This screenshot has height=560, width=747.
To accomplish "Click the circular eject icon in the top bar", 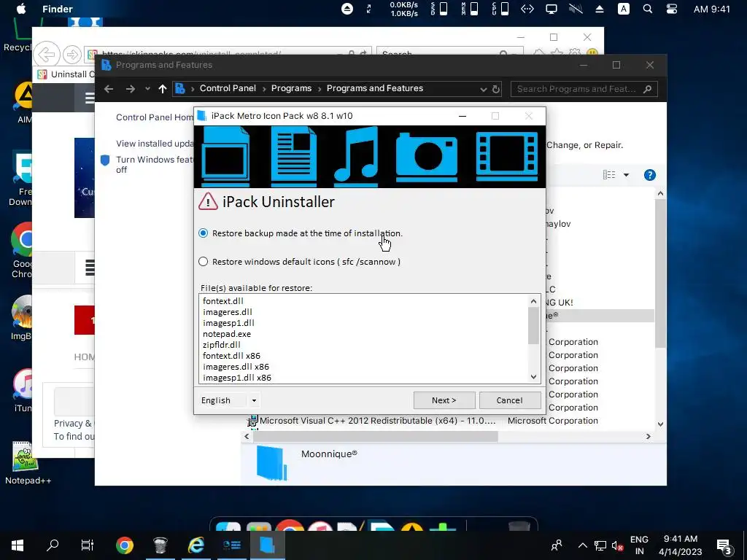I will pyautogui.click(x=347, y=9).
